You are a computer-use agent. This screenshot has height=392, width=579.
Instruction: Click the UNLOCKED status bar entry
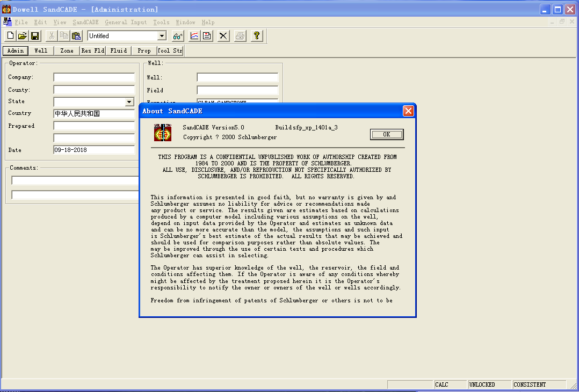[x=489, y=384]
